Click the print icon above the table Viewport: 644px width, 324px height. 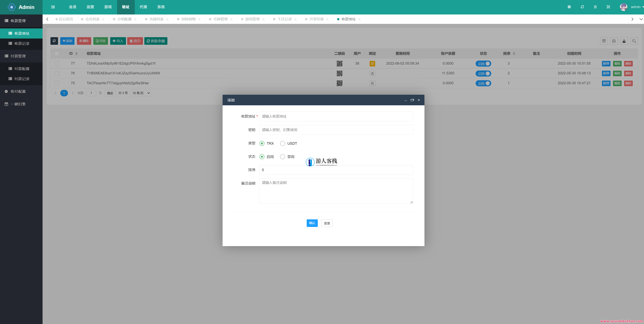[614, 41]
